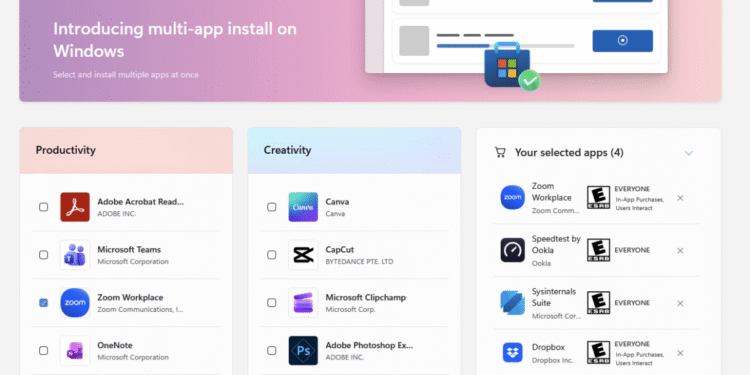
Task: Click the 'Microsoft Teams' app name
Action: [x=129, y=250]
